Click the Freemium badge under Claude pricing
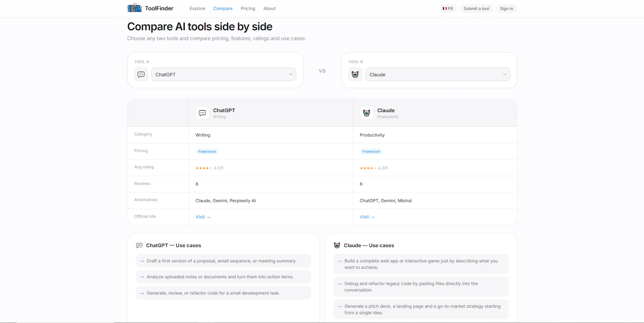 point(371,152)
